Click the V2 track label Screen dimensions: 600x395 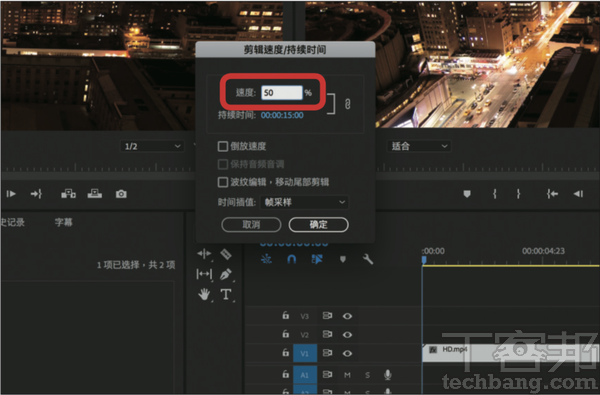(304, 335)
